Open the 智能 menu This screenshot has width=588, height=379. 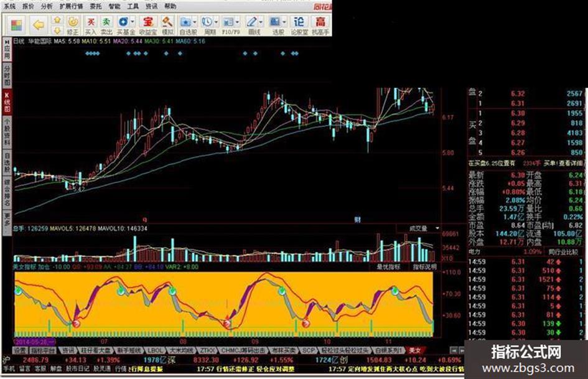pyautogui.click(x=114, y=6)
